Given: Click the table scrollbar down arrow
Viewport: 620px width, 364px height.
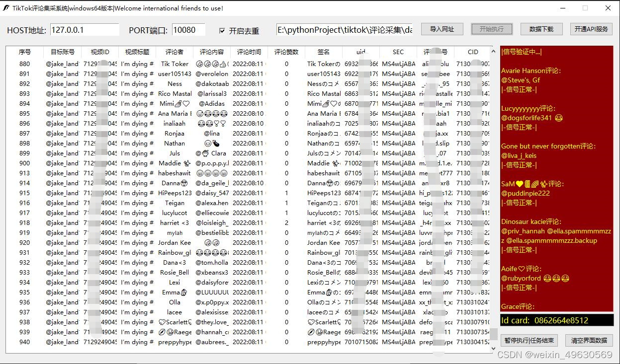Looking at the screenshot, I should pyautogui.click(x=494, y=348).
